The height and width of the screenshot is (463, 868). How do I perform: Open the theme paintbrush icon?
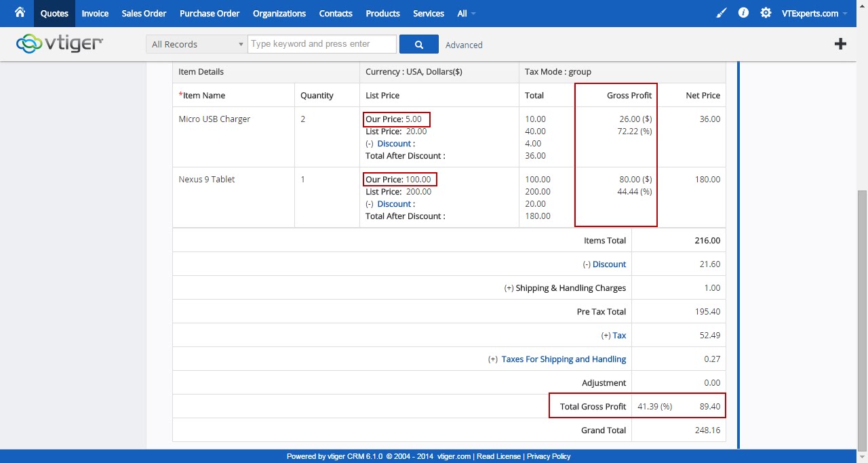tap(722, 13)
